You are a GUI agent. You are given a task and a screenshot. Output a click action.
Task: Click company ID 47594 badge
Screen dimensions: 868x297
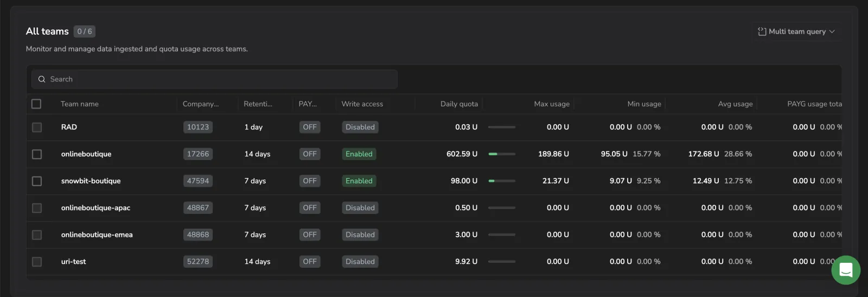point(198,181)
